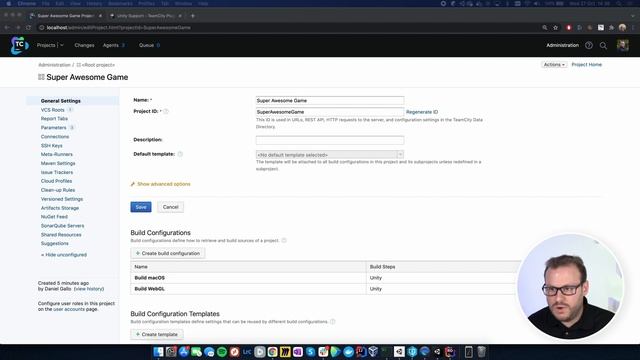The width and height of the screenshot is (640, 360).
Task: Open the view history link
Action: click(89, 289)
